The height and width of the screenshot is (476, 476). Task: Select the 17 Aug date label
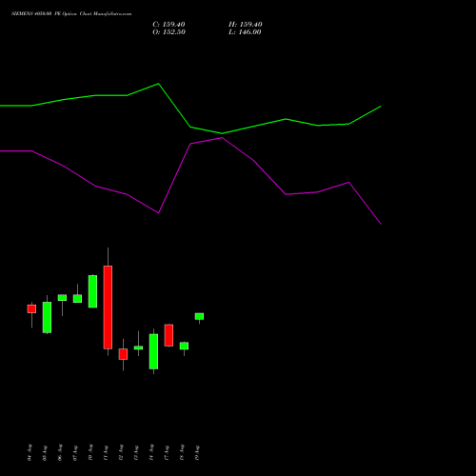167,452
